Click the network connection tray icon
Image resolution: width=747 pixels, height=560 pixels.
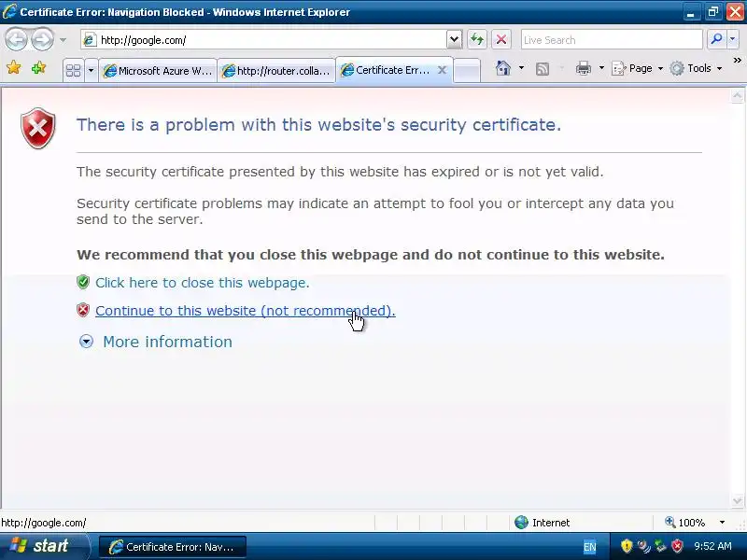[x=643, y=546]
